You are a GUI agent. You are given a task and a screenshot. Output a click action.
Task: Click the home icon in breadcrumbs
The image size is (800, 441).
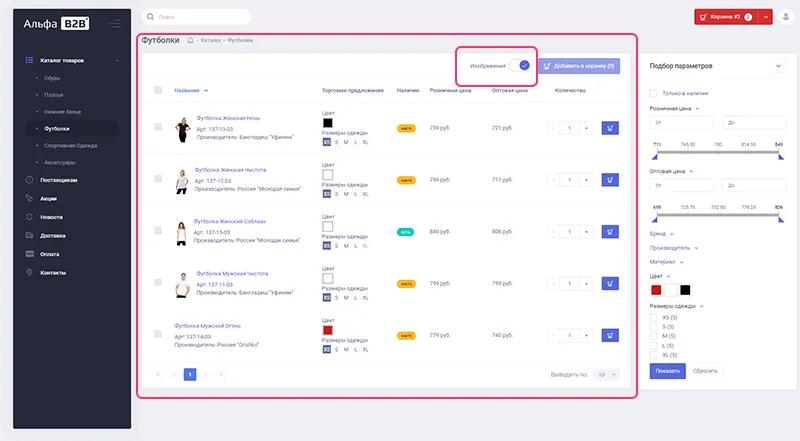[x=190, y=40]
